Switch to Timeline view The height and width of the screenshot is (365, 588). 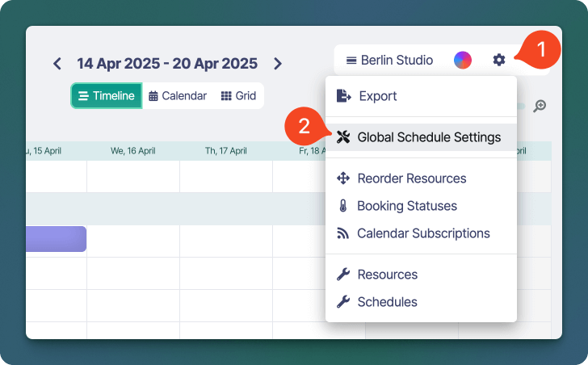(x=107, y=96)
